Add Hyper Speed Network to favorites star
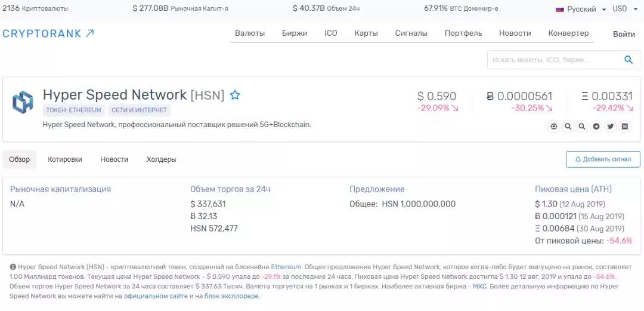 [x=235, y=96]
